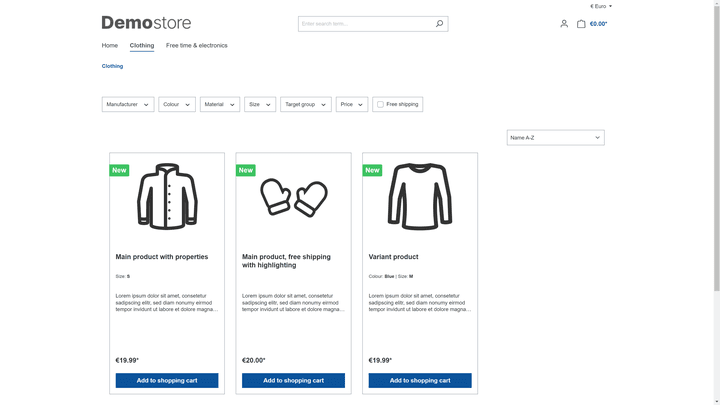
Task: Open the mittens product image
Action: point(293,197)
